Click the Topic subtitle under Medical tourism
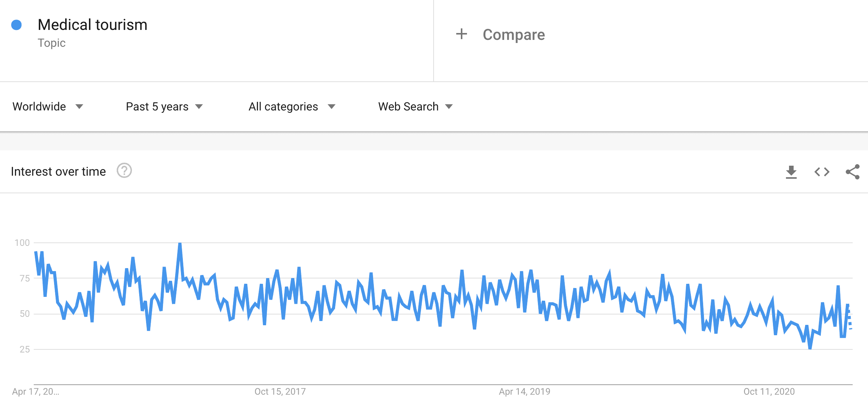Image resolution: width=868 pixels, height=415 pixels. click(x=51, y=43)
